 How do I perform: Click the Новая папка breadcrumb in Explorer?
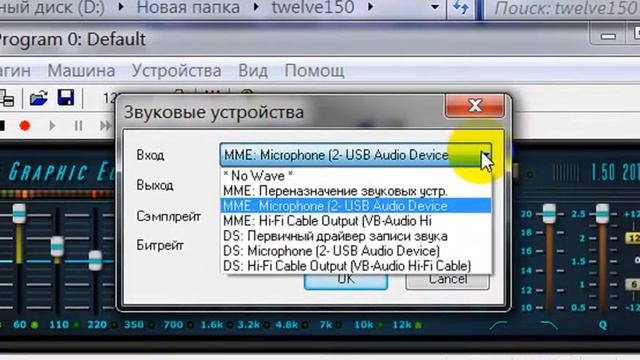[188, 7]
